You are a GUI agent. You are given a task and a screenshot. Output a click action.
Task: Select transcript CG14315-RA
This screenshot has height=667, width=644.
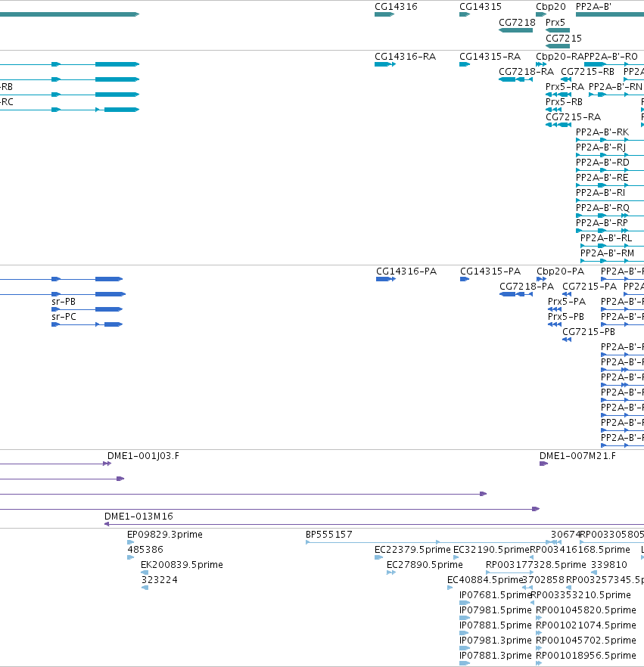465,64
